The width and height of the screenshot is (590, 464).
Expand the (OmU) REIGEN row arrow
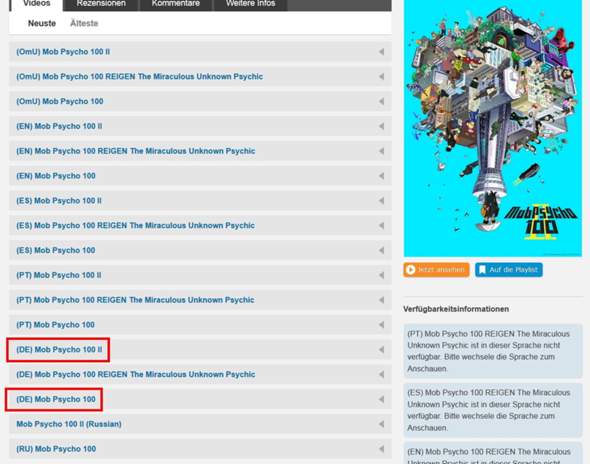[x=381, y=77]
